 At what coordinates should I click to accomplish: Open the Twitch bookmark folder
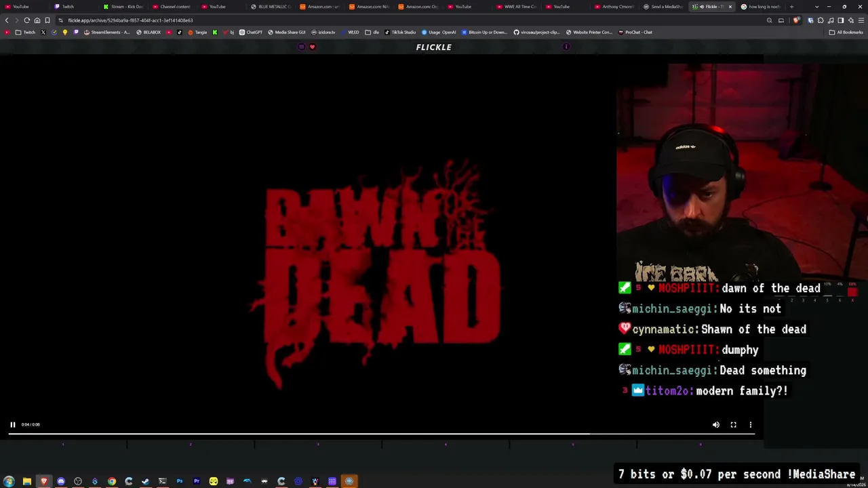(x=26, y=32)
